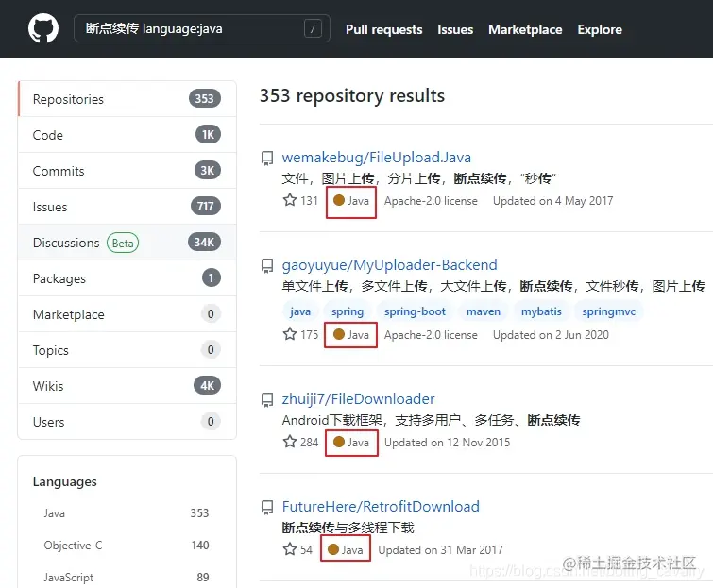The width and height of the screenshot is (713, 588).
Task: Click Apache-2.0 license under MyUploader-Backend
Action: tap(431, 335)
